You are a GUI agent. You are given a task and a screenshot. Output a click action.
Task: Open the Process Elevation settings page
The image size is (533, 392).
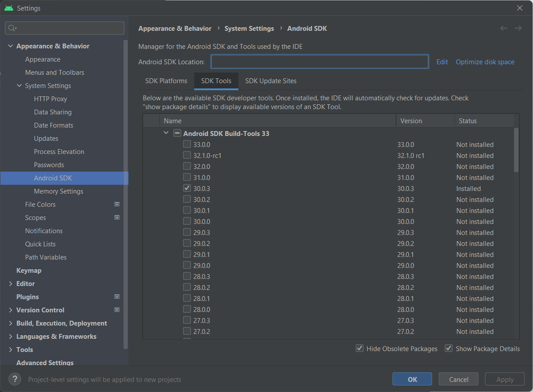pos(59,152)
